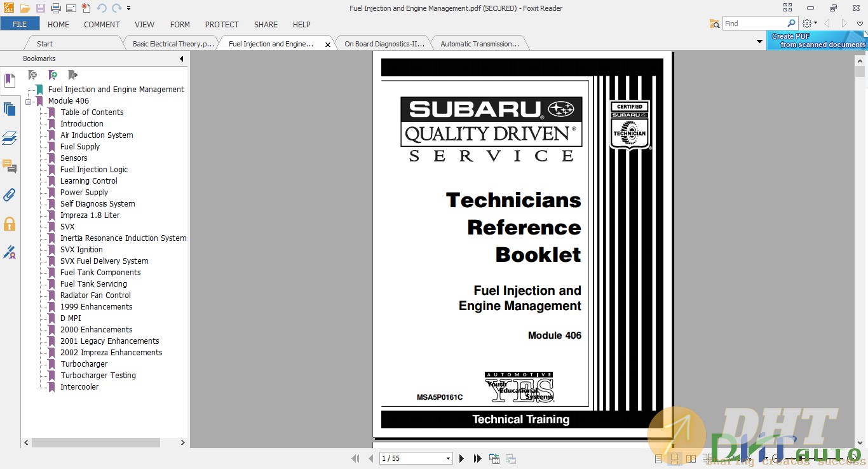
Task: Open the Digital Signatures panel
Action: (x=10, y=252)
